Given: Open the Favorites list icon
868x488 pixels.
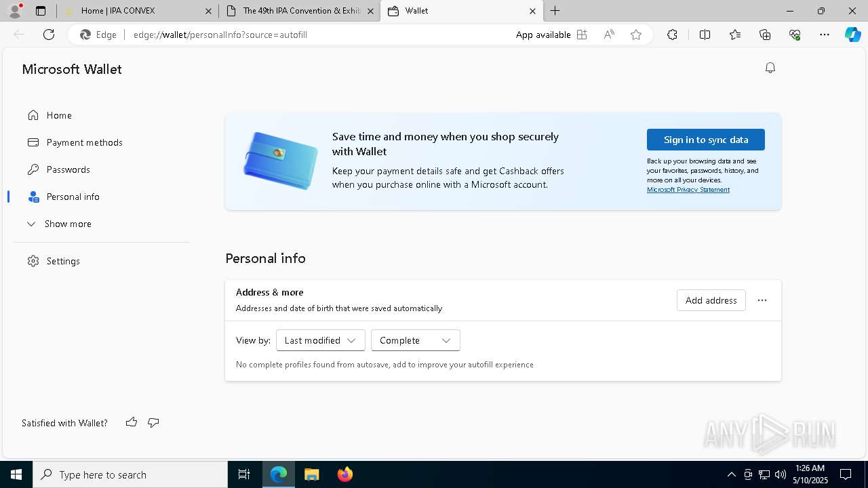Looking at the screenshot, I should (735, 35).
